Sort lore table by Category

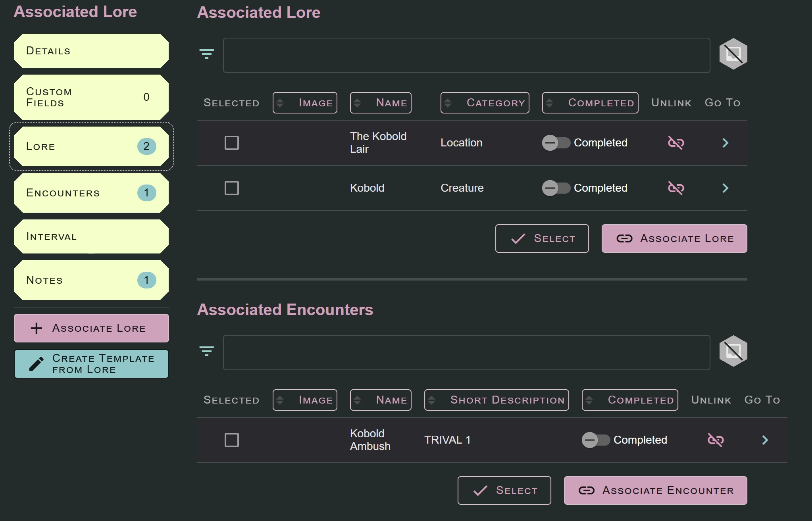(x=485, y=103)
